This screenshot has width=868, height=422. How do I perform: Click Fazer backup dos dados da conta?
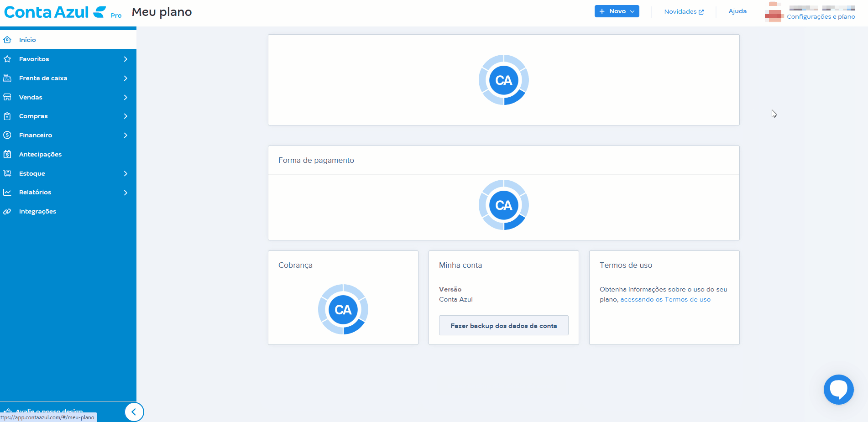tap(503, 326)
